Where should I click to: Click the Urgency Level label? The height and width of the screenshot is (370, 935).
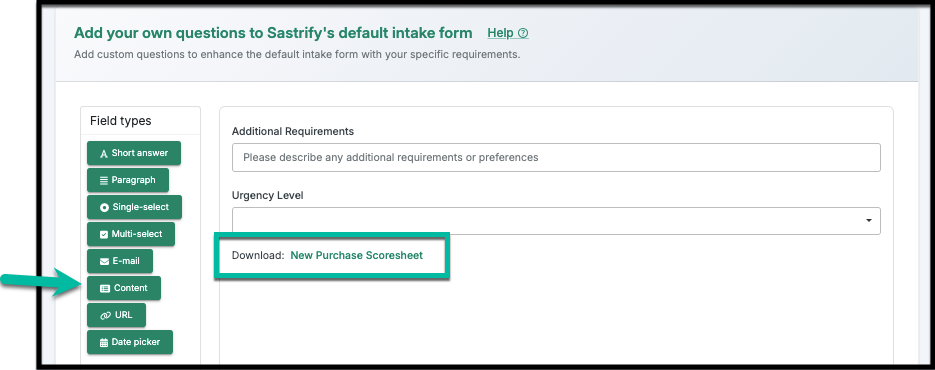(x=268, y=196)
